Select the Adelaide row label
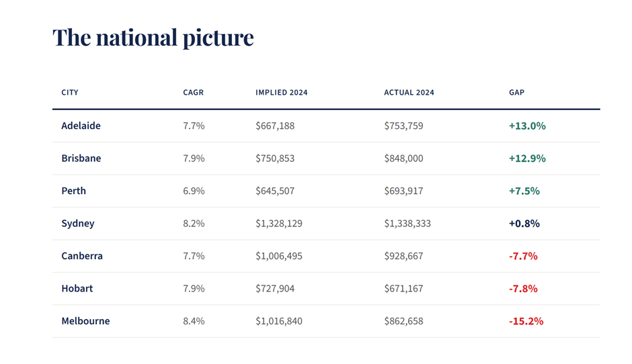Viewport: 632px width, 364px height. click(x=81, y=126)
